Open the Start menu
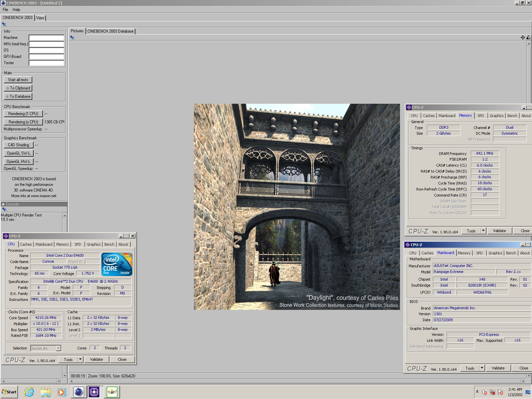Screen dimensions: 532x399 [x=9, y=392]
